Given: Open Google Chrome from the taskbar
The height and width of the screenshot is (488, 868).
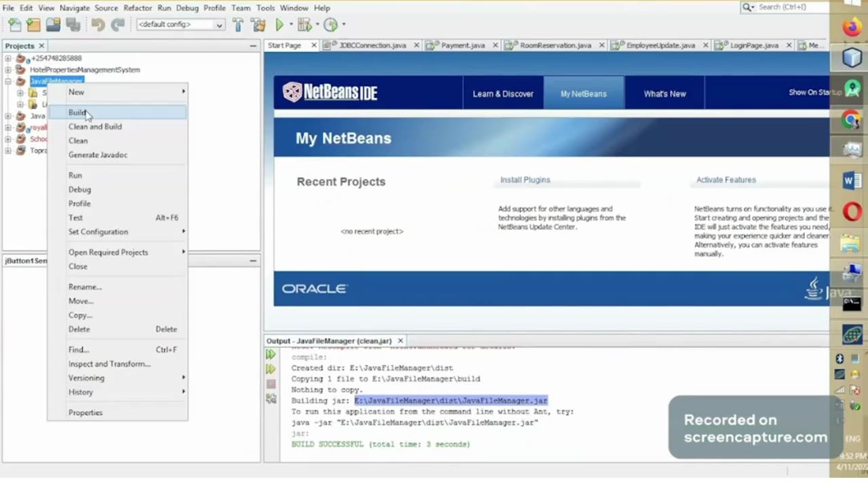Looking at the screenshot, I should [x=852, y=120].
